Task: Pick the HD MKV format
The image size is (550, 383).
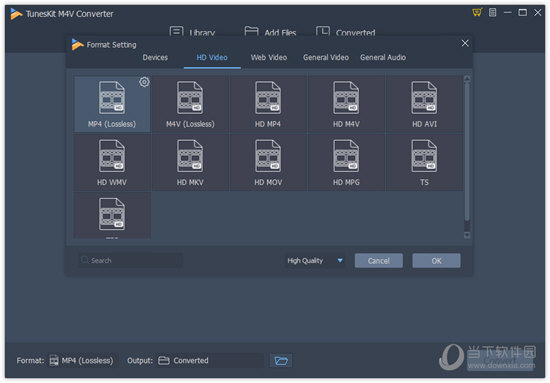Action: tap(190, 163)
